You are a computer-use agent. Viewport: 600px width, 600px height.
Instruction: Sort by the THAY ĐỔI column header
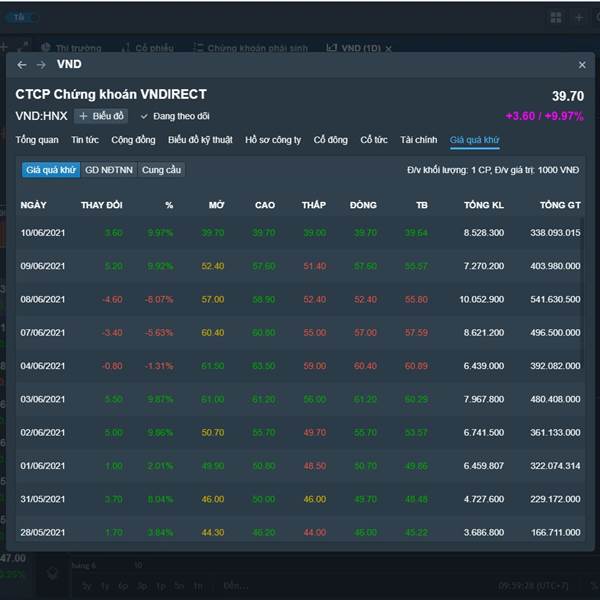click(101, 205)
